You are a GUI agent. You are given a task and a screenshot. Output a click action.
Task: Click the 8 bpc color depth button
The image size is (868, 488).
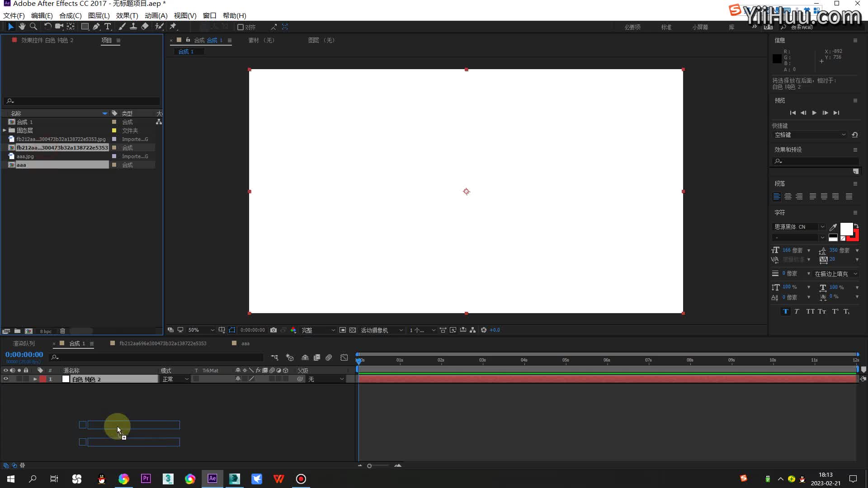46,331
